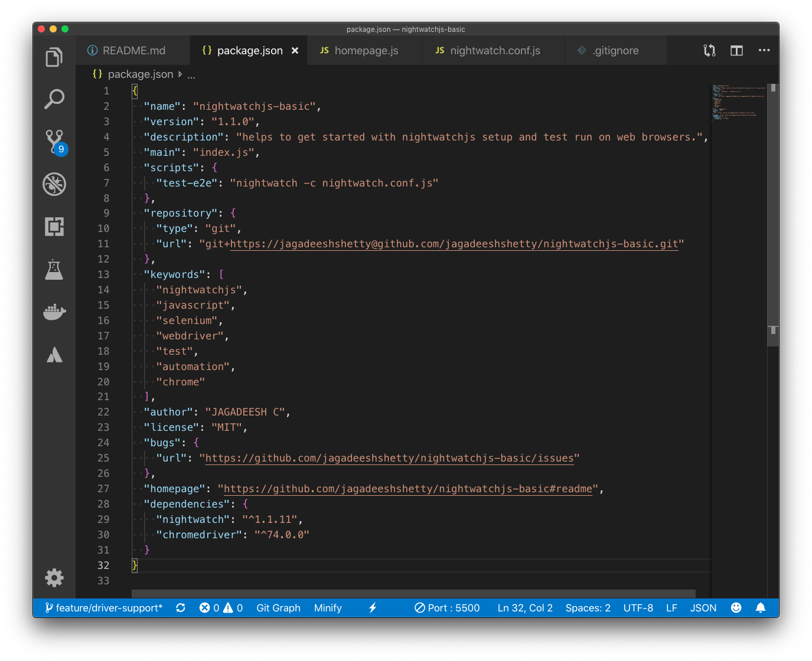812x661 pixels.
Task: Synchronize changes with the sync icon
Action: pyautogui.click(x=181, y=608)
